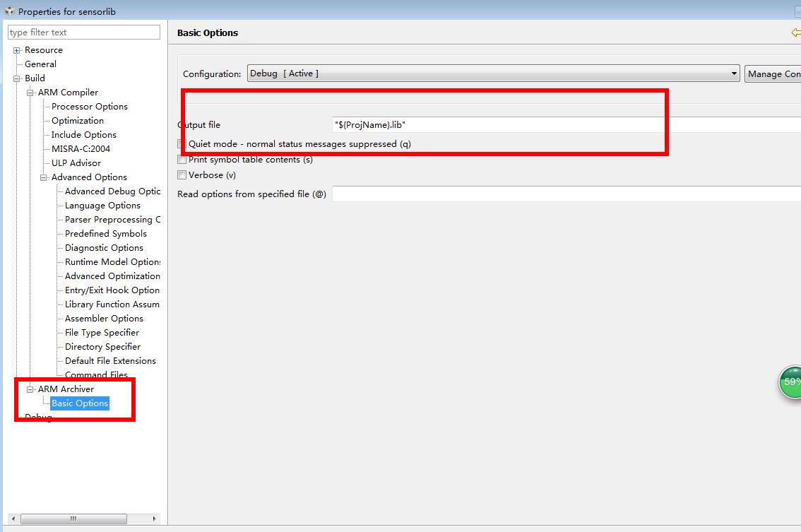Select Advanced Options tree item
Image resolution: width=801 pixels, height=532 pixels.
point(89,177)
